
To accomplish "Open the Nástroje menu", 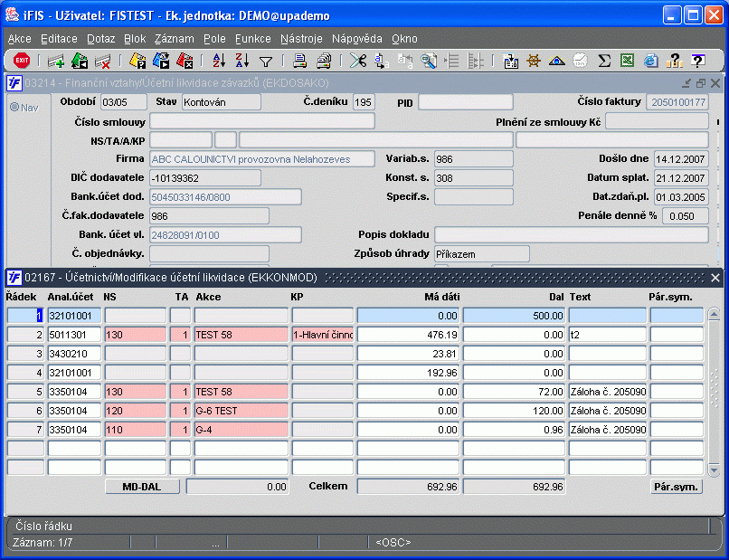I will point(301,39).
